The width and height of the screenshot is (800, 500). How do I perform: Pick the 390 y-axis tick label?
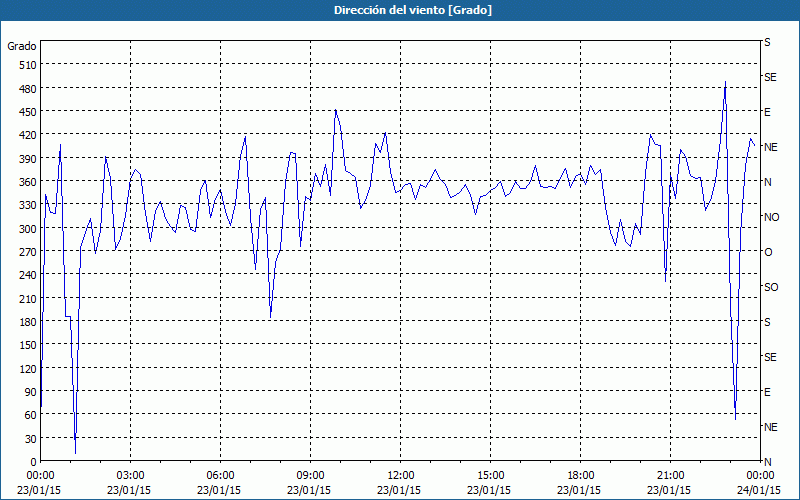click(x=28, y=159)
